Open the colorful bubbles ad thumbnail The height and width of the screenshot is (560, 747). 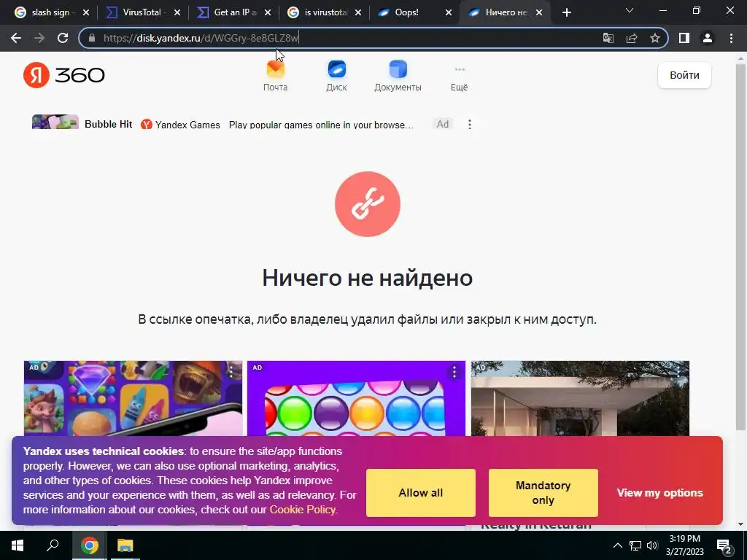click(x=356, y=399)
